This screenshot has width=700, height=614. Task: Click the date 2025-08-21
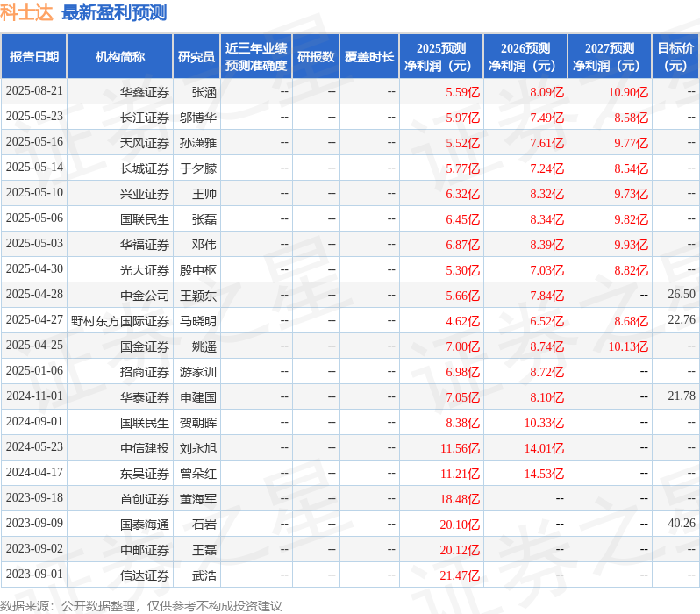pyautogui.click(x=34, y=91)
